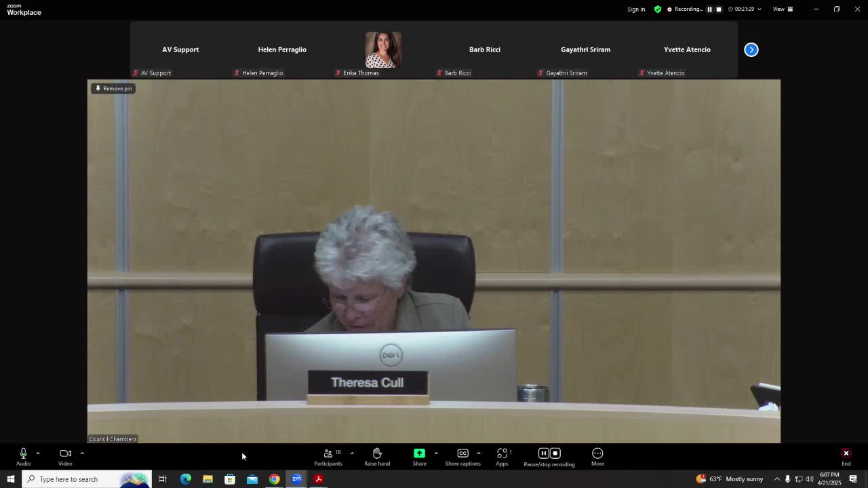Click the Zoom icon in the taskbar
The height and width of the screenshot is (488, 868).
pyautogui.click(x=296, y=479)
